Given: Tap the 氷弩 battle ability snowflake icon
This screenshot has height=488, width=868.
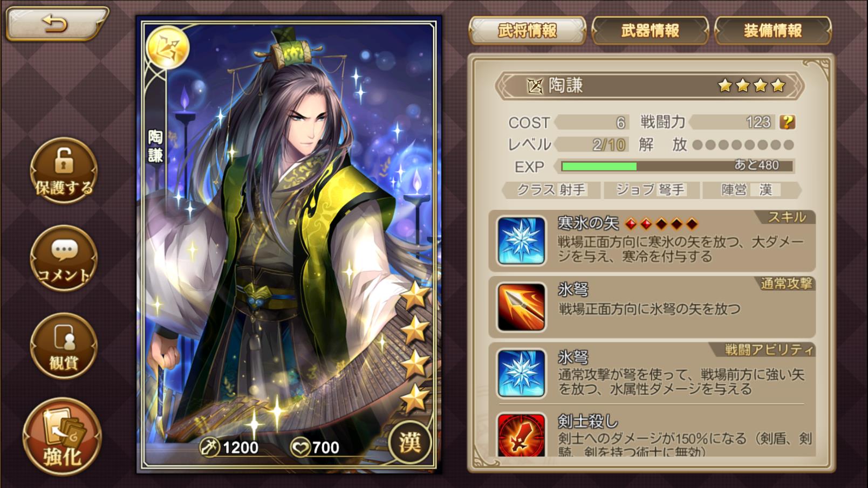Looking at the screenshot, I should [x=521, y=373].
